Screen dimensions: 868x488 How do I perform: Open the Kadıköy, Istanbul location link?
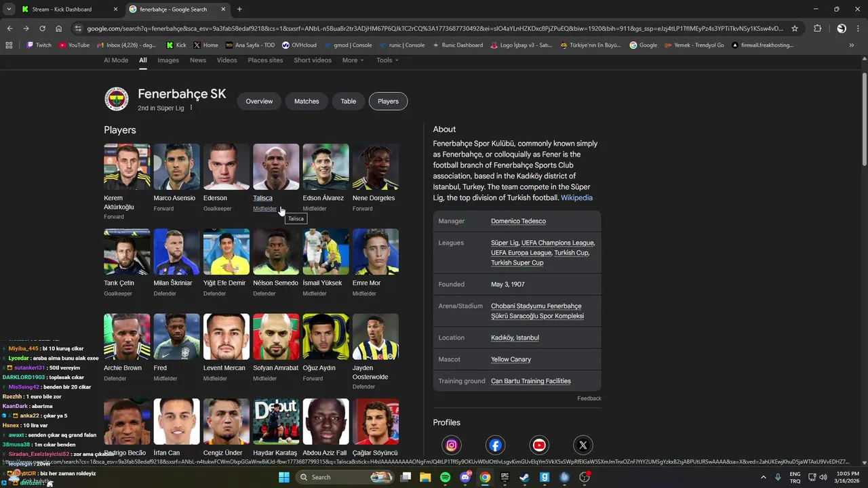tap(515, 338)
